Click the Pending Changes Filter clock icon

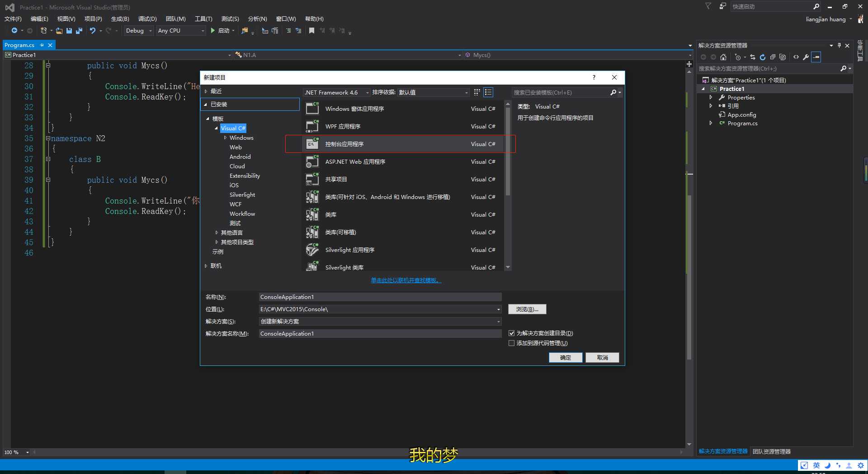738,57
